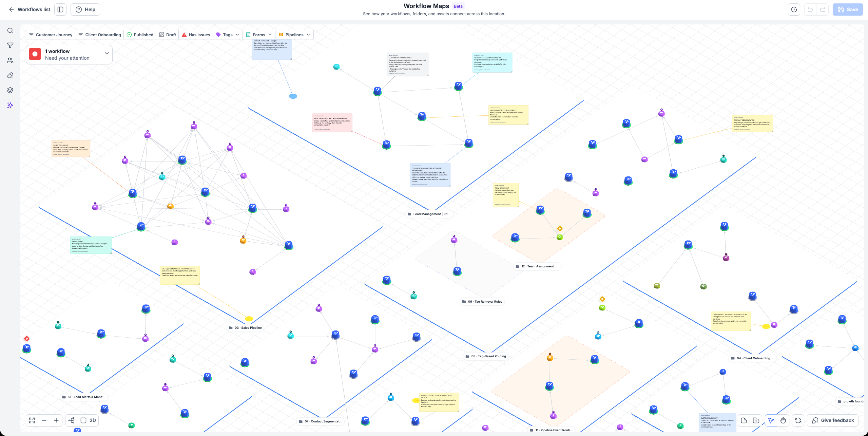The width and height of the screenshot is (868, 436).
Task: Activate the hand pan tool
Action: [783, 420]
